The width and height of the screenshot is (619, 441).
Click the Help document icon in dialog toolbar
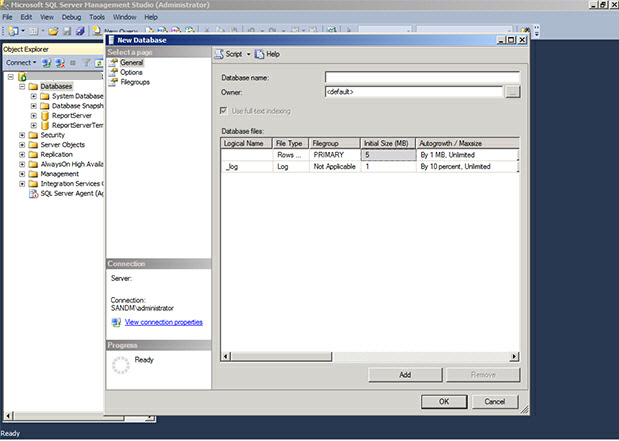point(259,54)
